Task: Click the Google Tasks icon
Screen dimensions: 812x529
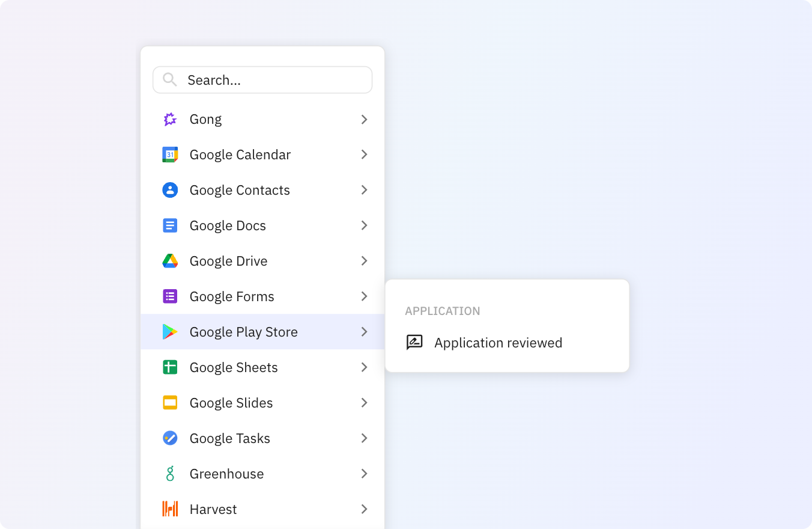Action: tap(170, 438)
